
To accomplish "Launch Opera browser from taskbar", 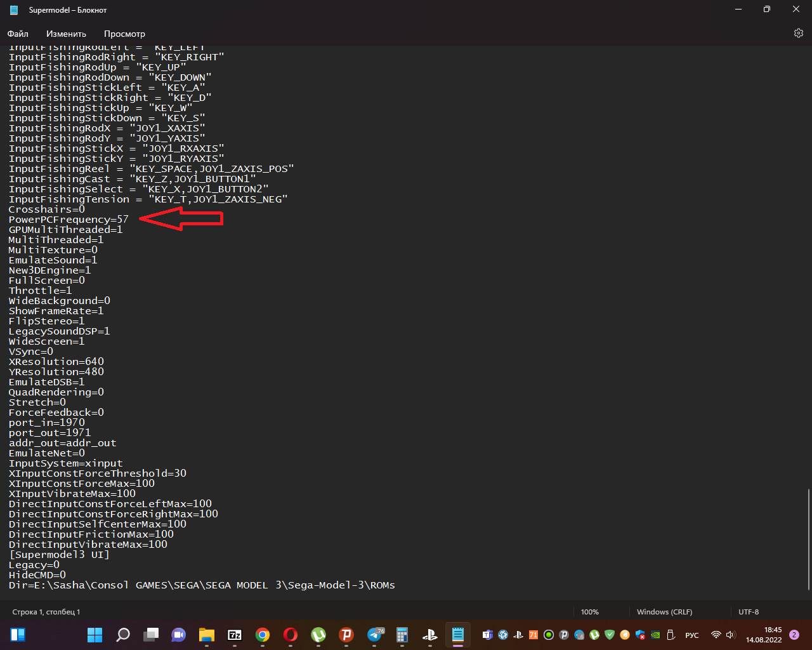I will pos(291,635).
